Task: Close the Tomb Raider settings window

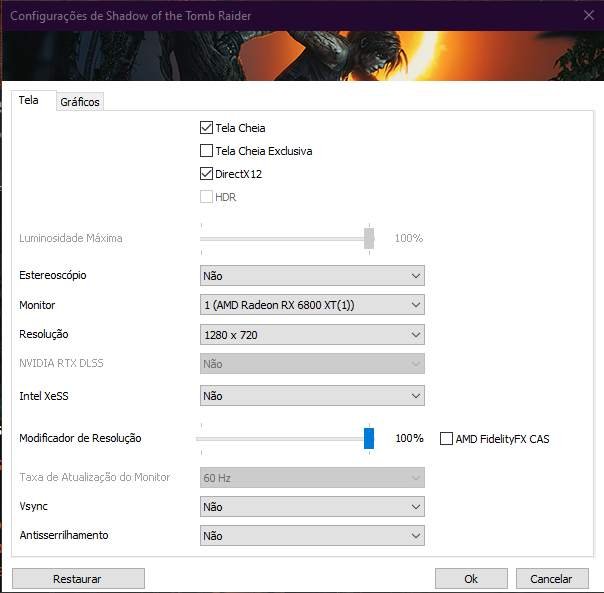Action: (588, 14)
